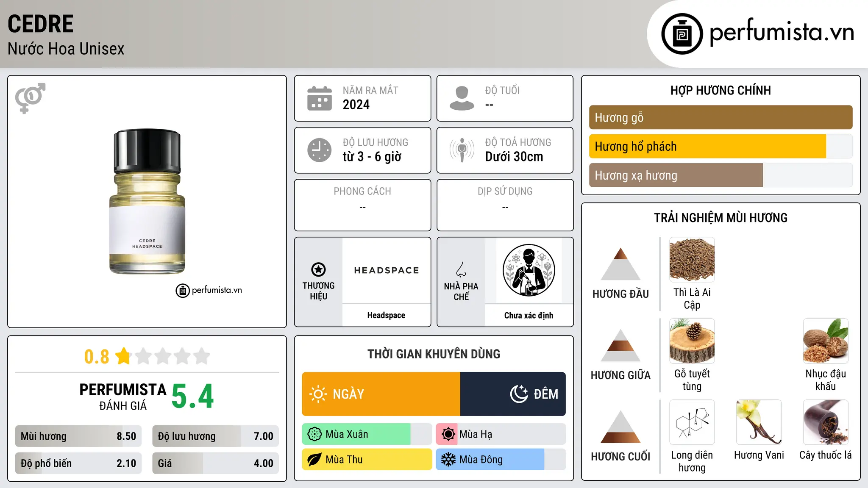Select the NGÀY daytime segment
The width and height of the screenshot is (868, 488).
pos(381,394)
